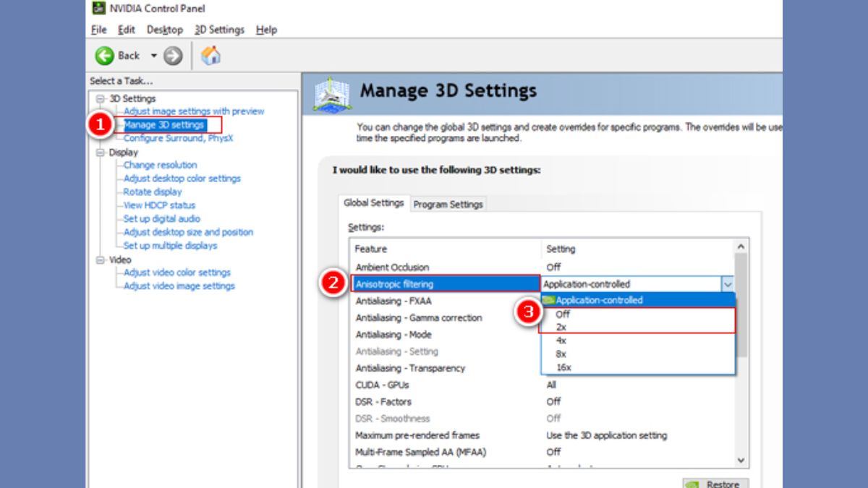Open the Desktop menu
The width and height of the screenshot is (868, 488).
click(165, 30)
